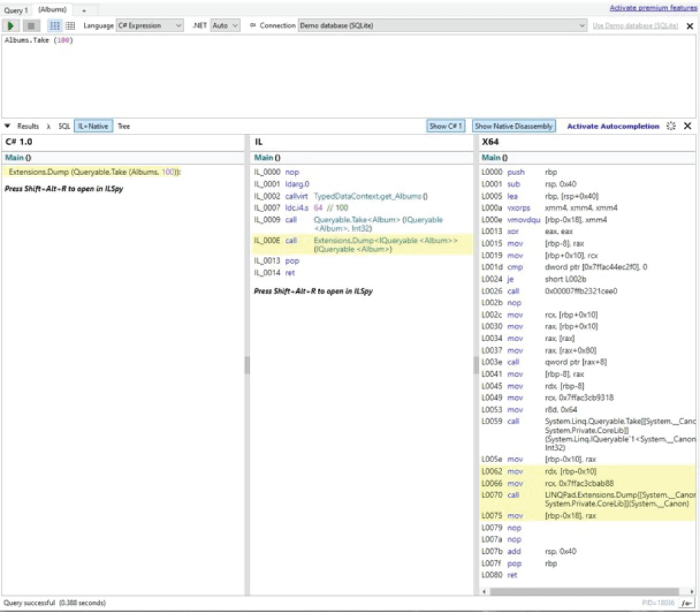Click the L0053 mov r8d, 0x64 line
700x612 pixels.
click(529, 410)
